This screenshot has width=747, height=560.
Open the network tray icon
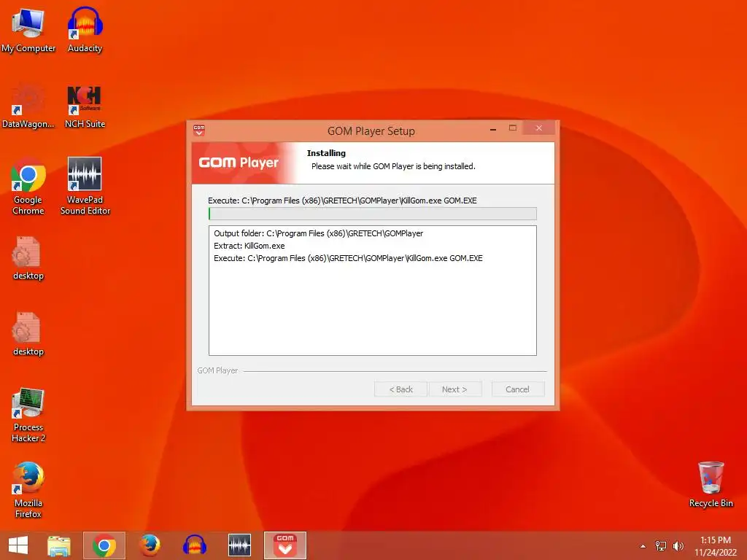click(x=661, y=546)
